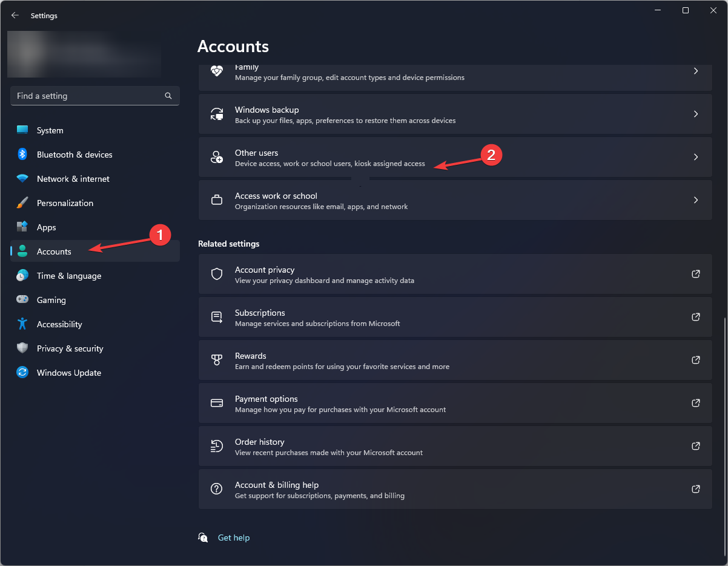This screenshot has height=566, width=728.
Task: Click the Family heart icon
Action: (217, 71)
